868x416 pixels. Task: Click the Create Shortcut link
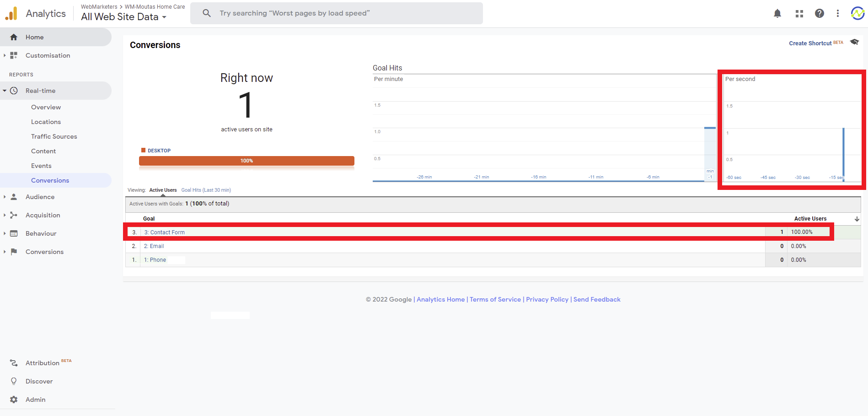[x=810, y=43]
